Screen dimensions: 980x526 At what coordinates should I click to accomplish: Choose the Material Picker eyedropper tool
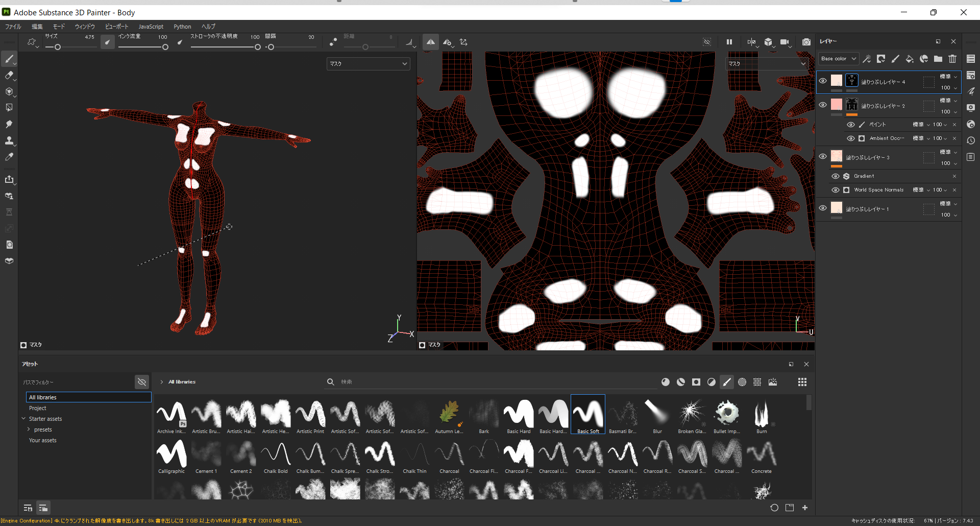tap(9, 157)
